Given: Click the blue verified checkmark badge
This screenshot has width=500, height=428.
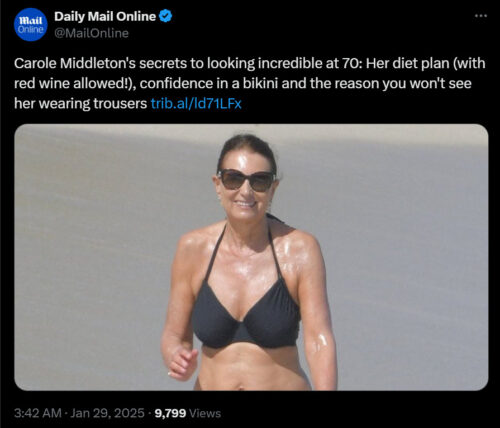Looking at the screenshot, I should point(165,16).
